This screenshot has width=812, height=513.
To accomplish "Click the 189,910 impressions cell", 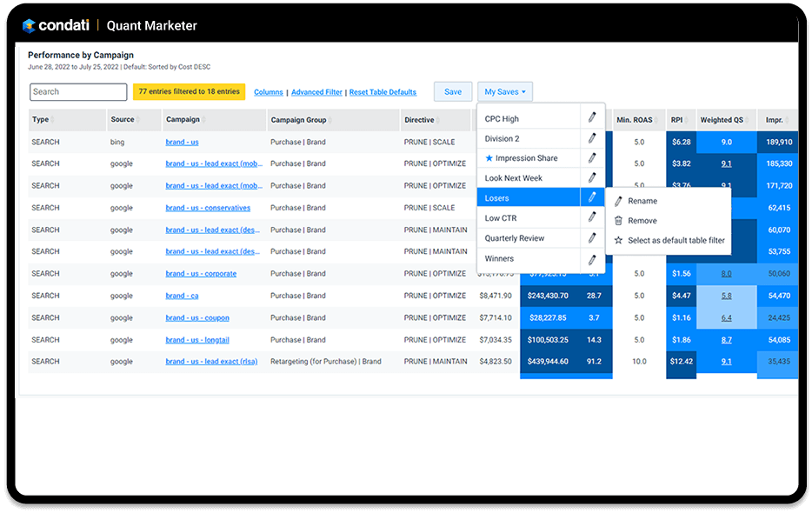I will pyautogui.click(x=779, y=142).
